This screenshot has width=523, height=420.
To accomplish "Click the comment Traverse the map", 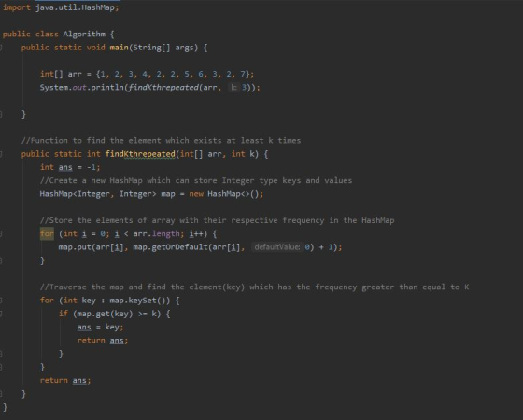I will [x=254, y=287].
